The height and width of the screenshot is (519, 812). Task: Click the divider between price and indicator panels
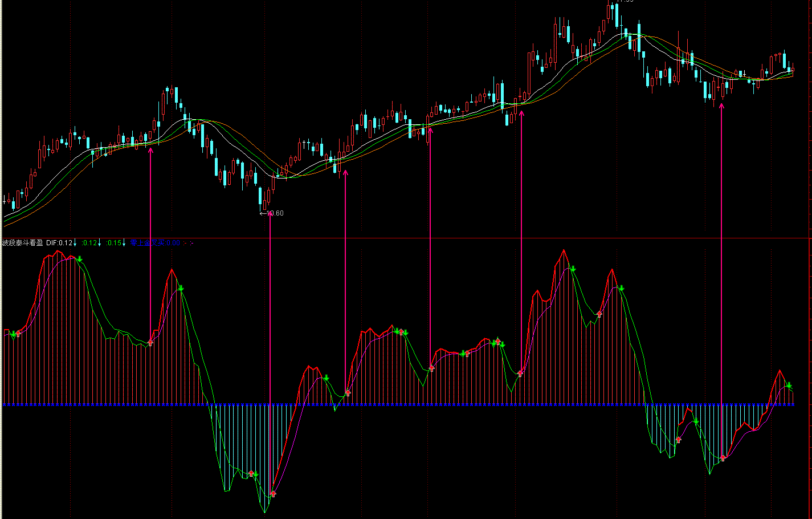399,238
